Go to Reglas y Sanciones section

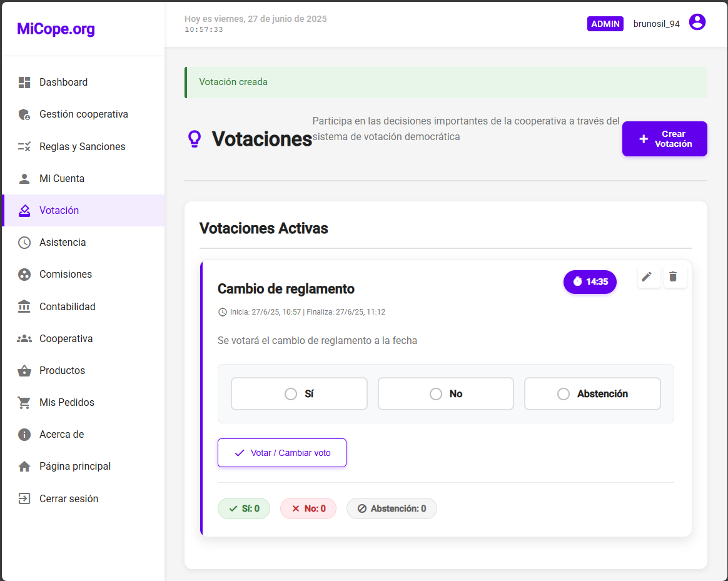tap(82, 147)
